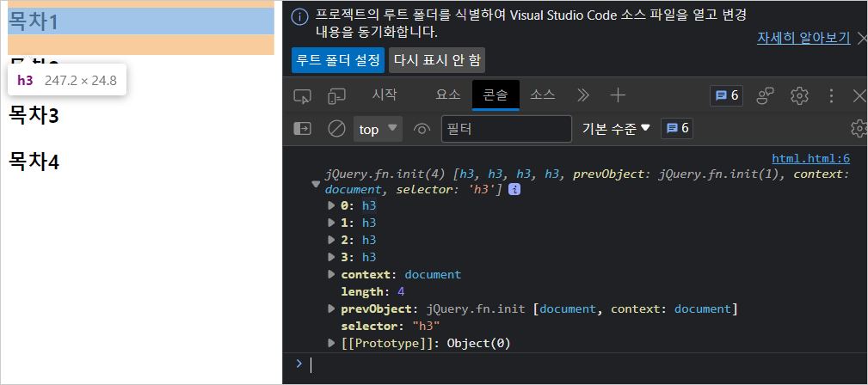Open the 자세히 알아보기 link
This screenshot has height=385, width=868.
[803, 38]
